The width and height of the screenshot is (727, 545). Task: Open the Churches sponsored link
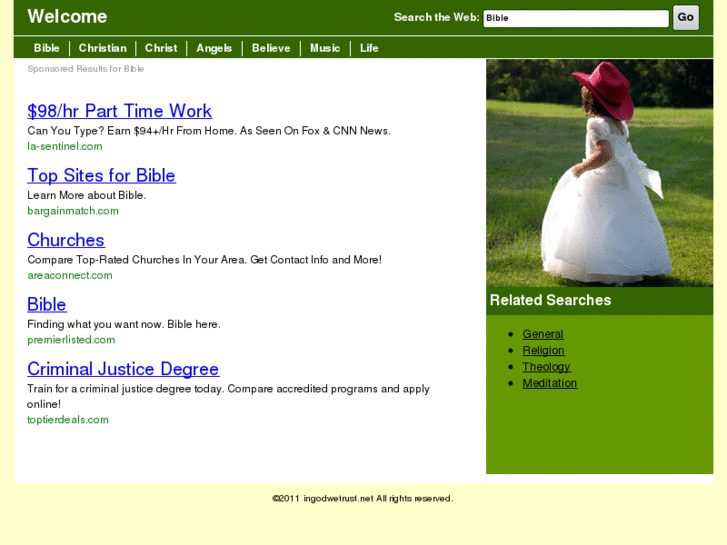click(66, 240)
